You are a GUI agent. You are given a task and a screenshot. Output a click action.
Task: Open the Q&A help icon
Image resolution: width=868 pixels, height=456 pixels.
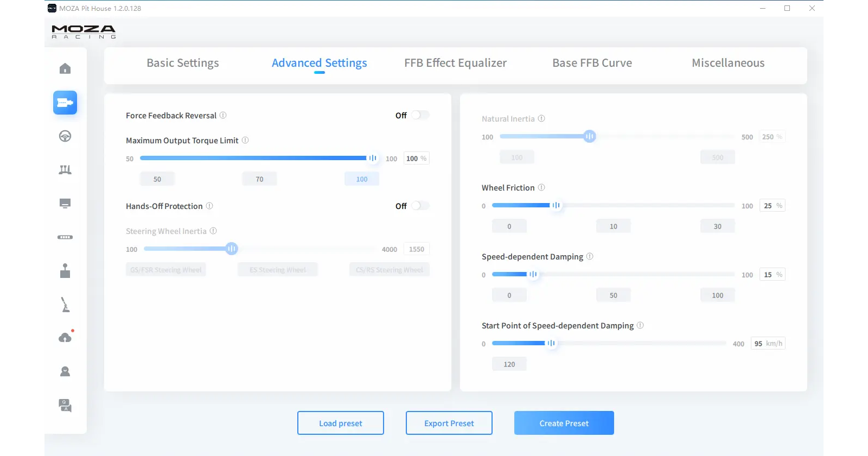[65, 406]
